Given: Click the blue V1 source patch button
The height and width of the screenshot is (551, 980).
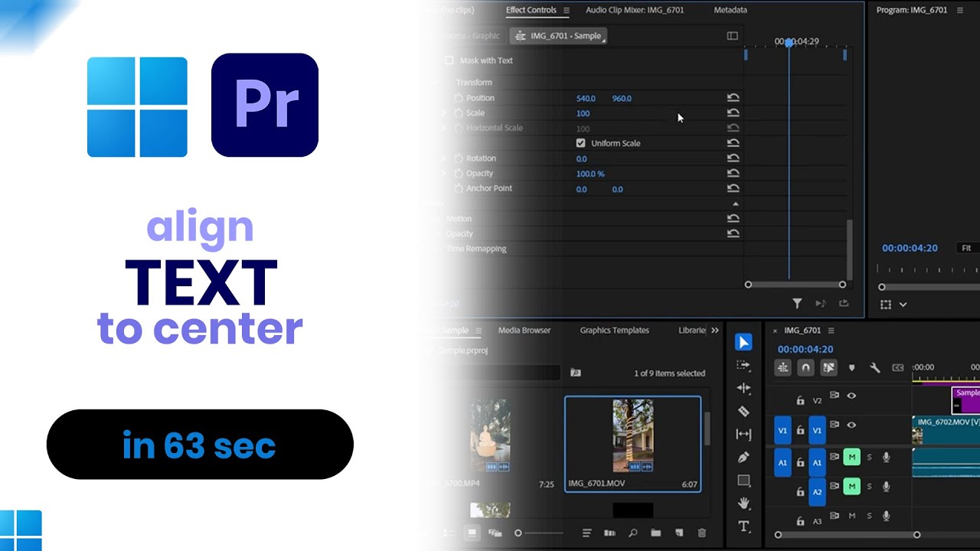Looking at the screenshot, I should tap(782, 430).
